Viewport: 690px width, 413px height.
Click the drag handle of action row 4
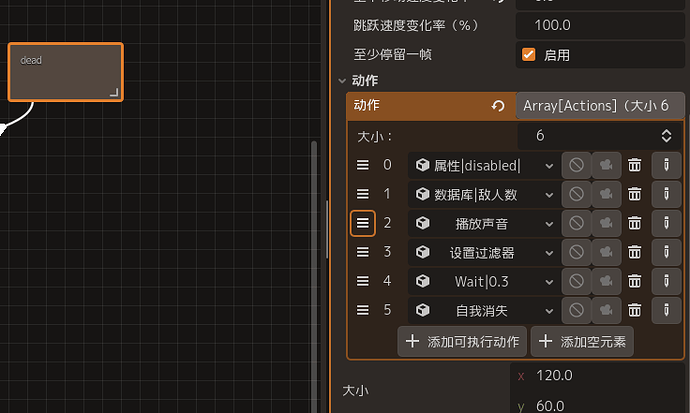tap(363, 281)
